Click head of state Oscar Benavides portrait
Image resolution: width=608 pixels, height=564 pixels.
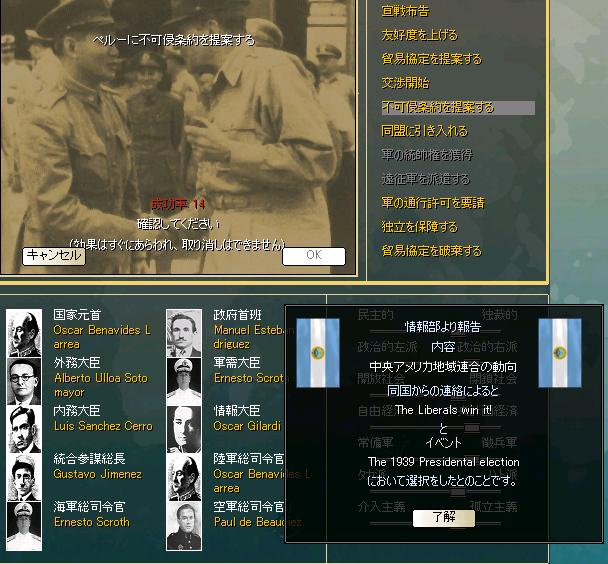24,333
